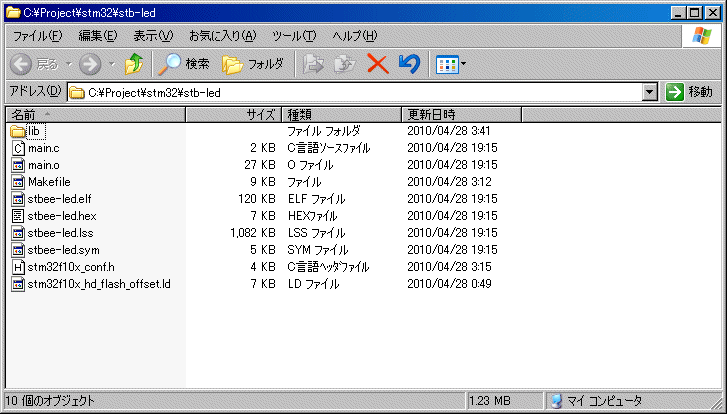Screen dimensions: 727x414
Task: Click the blue Undo arrow icon
Action: click(x=409, y=64)
